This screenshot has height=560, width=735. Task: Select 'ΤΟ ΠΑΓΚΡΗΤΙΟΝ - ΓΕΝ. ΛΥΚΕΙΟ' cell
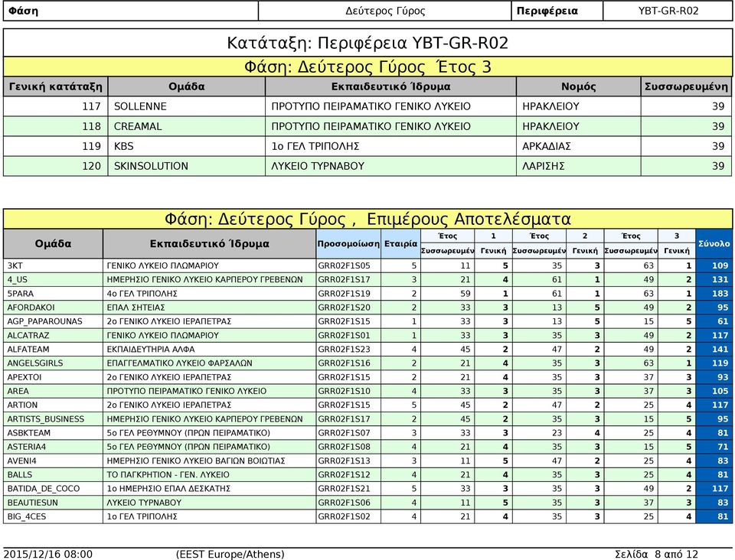(209, 475)
